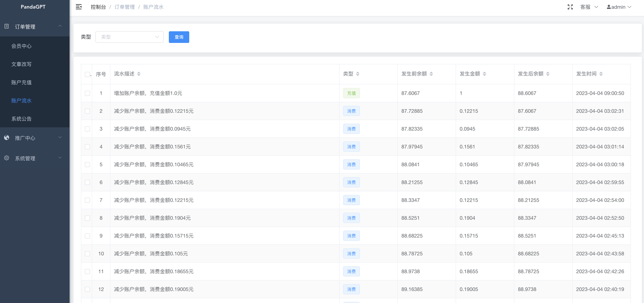Check the box for row 10
Viewport: 644px width, 303px height.
87,254
